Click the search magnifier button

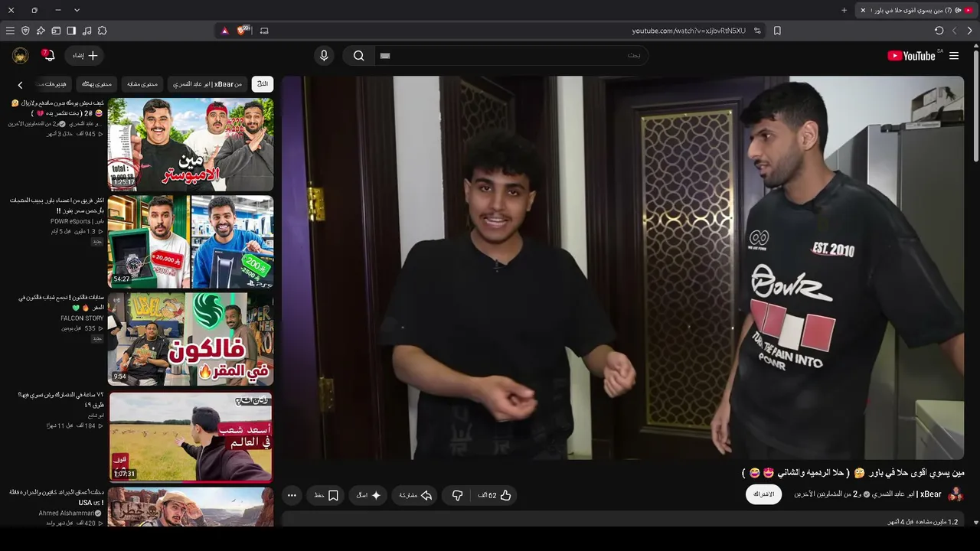point(358,56)
